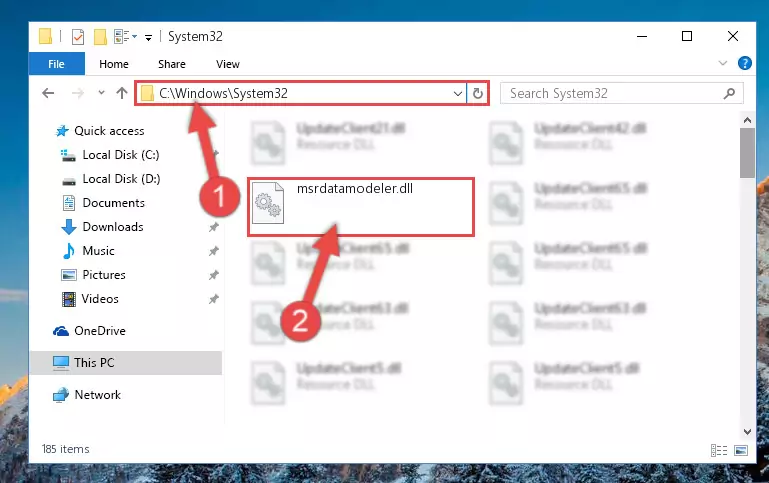Click the vertical scrollbar thumb
The height and width of the screenshot is (483, 769).
point(747,153)
